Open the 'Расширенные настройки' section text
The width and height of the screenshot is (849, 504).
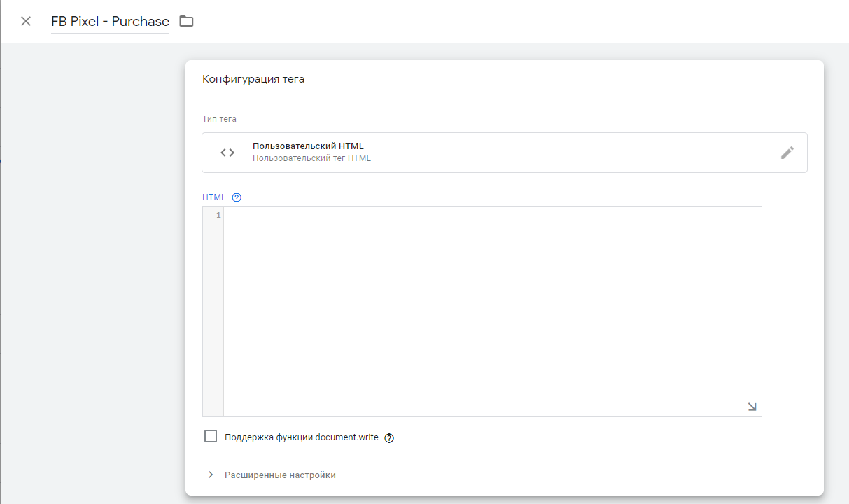click(x=280, y=475)
